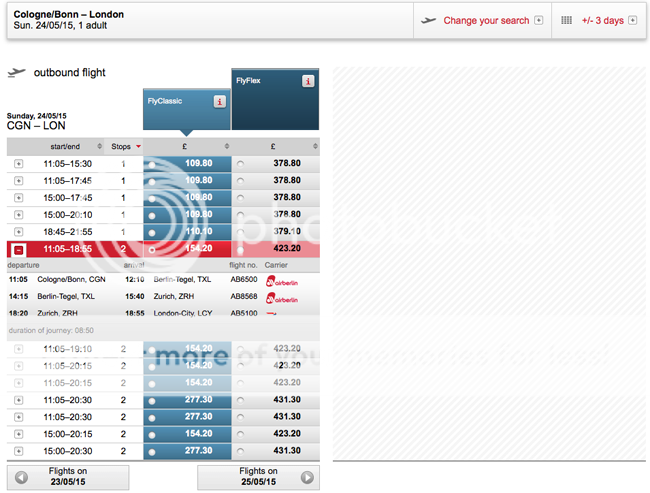Click the airberlin logo for flight AB6500
The image size is (650, 493).
(x=287, y=280)
